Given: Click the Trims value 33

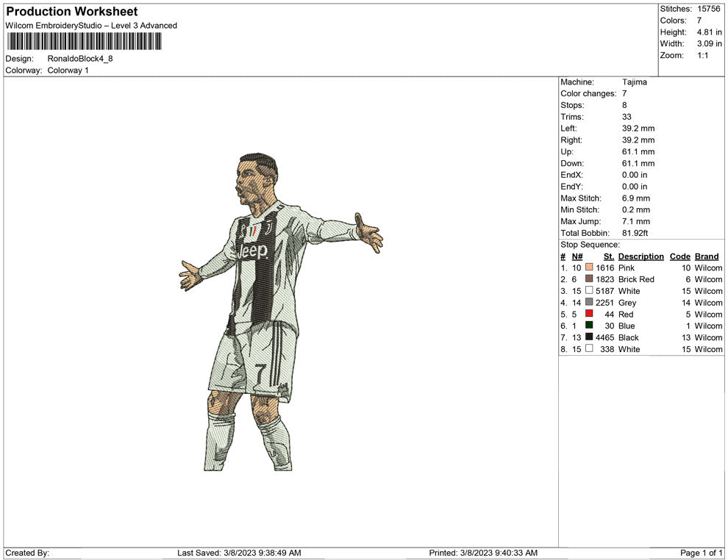Looking at the screenshot, I should [627, 117].
